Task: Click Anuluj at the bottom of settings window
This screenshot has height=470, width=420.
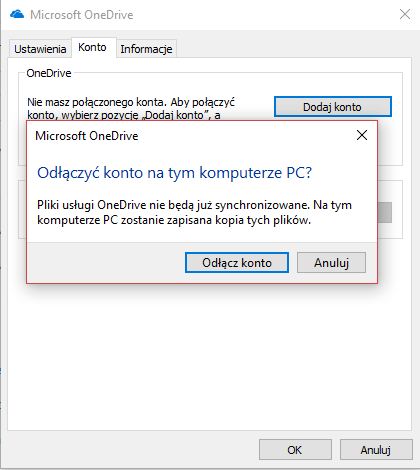Action: [x=376, y=450]
